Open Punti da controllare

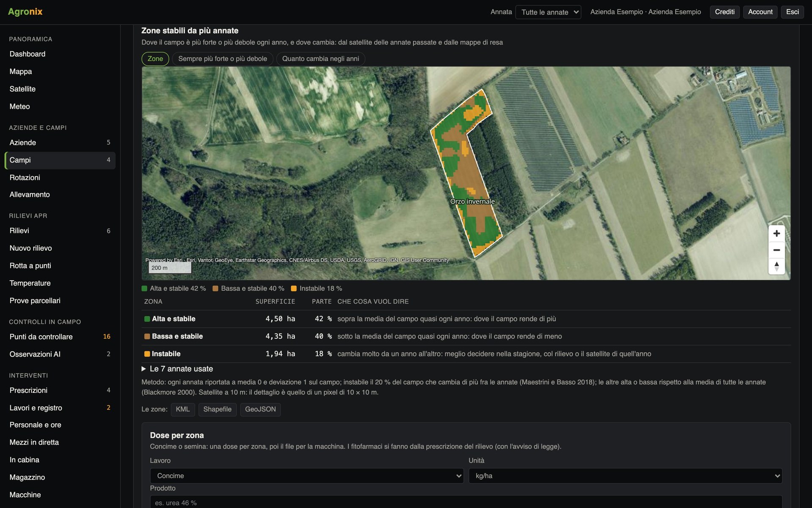pos(60,337)
